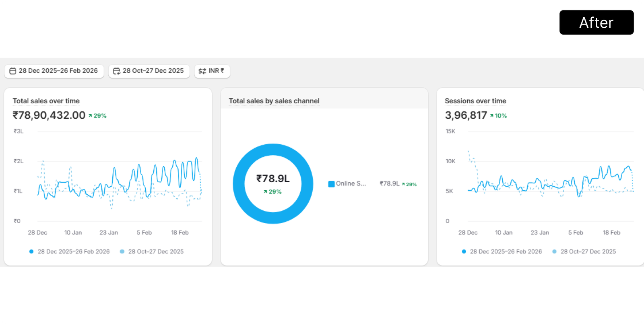This screenshot has width=644, height=325.
Task: Click the After label button
Action: (596, 23)
